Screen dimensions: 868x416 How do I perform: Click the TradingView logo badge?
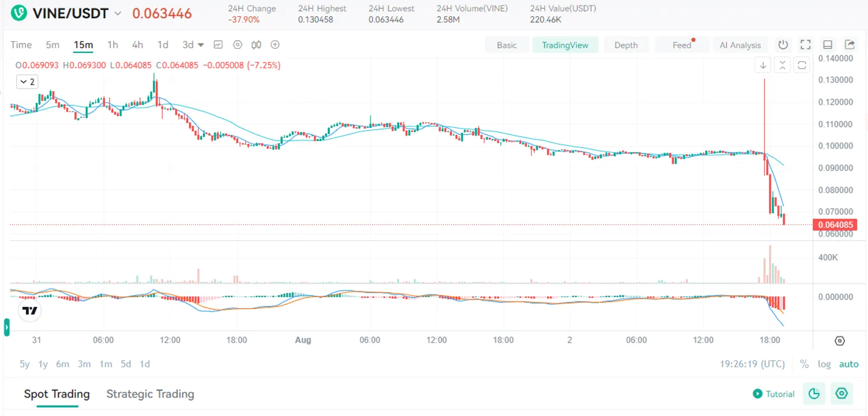click(30, 311)
